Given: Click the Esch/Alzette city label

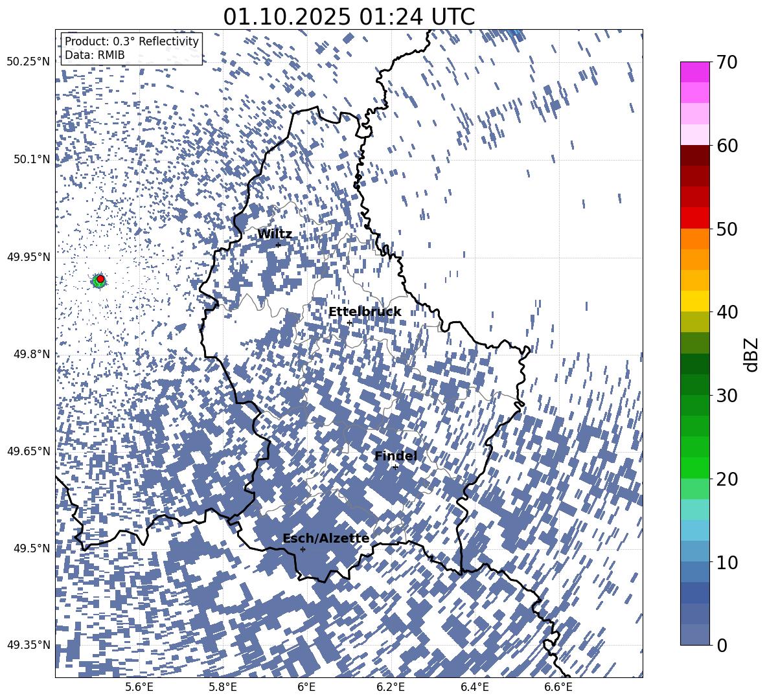Looking at the screenshot, I should (326, 538).
